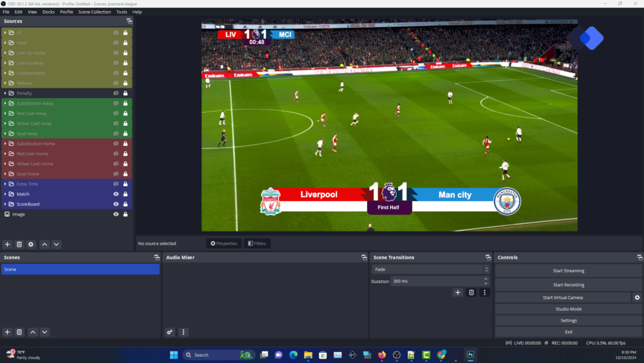Show the Commentator source group
Screen dimensions: 644x363
[x=116, y=73]
